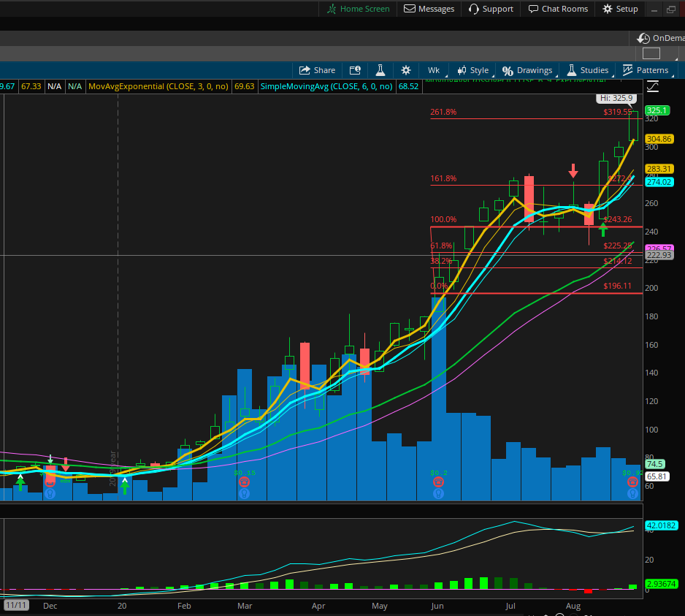Open the Style dropdown
685x616 pixels.
tap(473, 70)
